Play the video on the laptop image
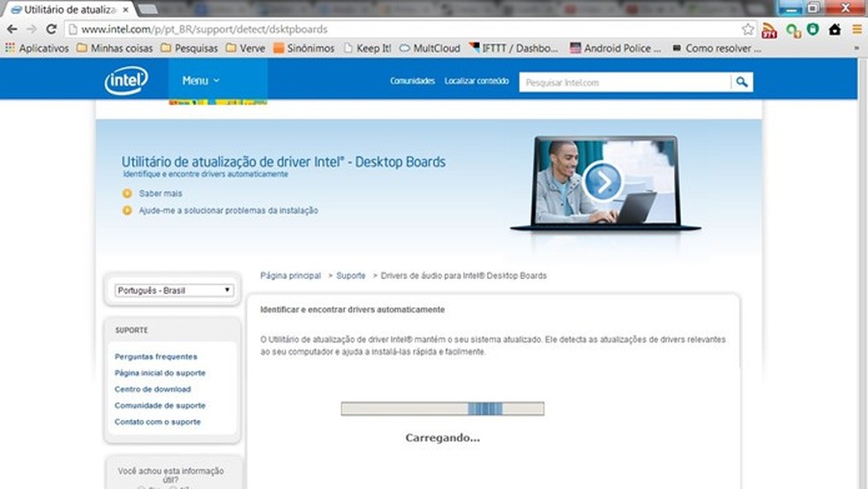Viewport: 868px width, 489px height. pos(602,181)
